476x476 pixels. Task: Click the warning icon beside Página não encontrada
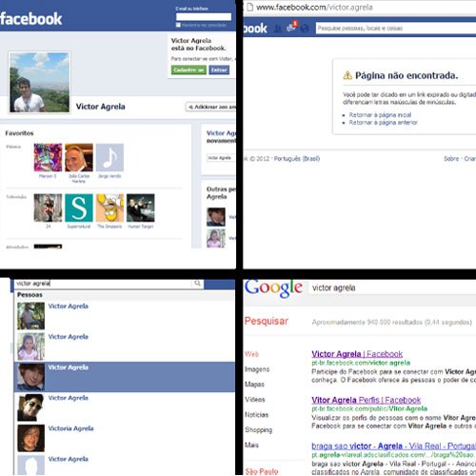point(347,75)
